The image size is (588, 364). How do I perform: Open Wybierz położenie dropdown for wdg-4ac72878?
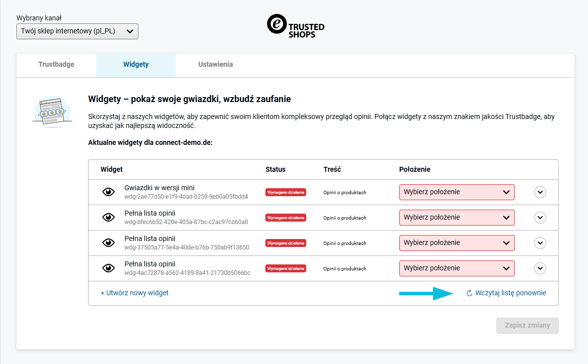(457, 268)
